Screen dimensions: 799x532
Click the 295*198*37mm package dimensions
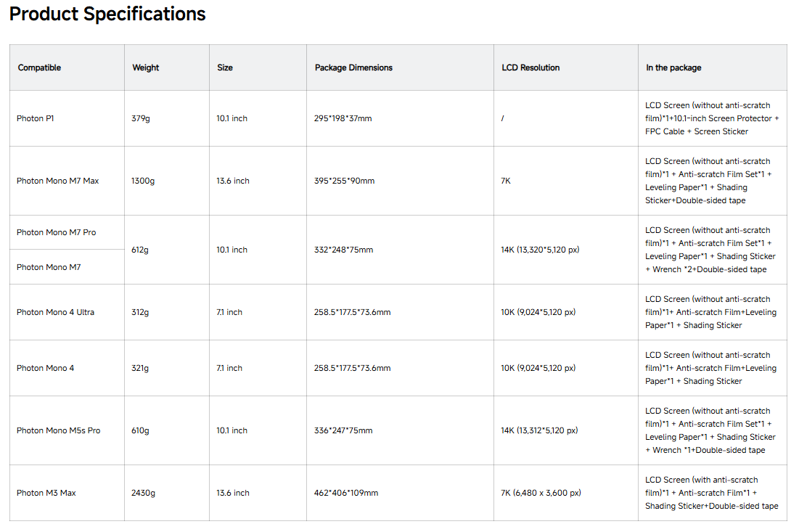(x=343, y=118)
